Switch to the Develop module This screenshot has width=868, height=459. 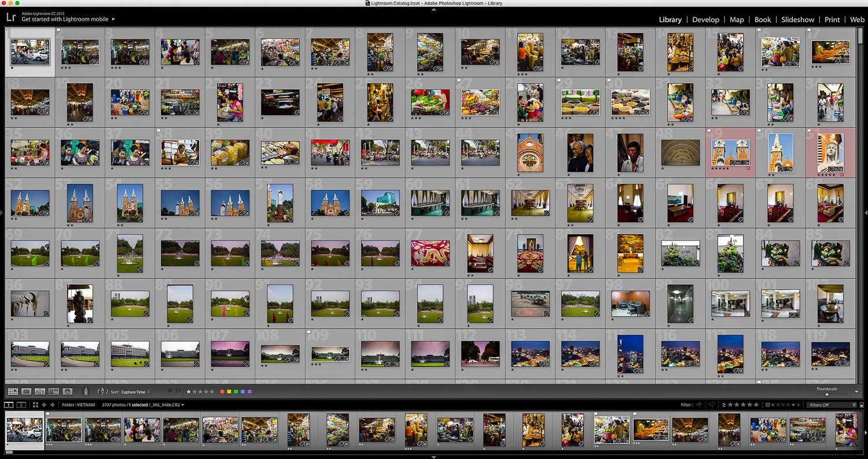705,19
